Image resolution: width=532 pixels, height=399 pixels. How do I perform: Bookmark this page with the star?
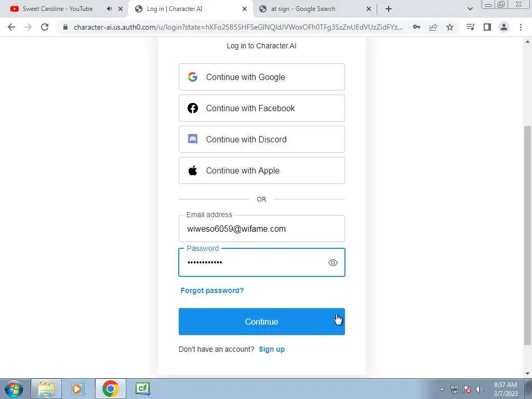tap(450, 27)
